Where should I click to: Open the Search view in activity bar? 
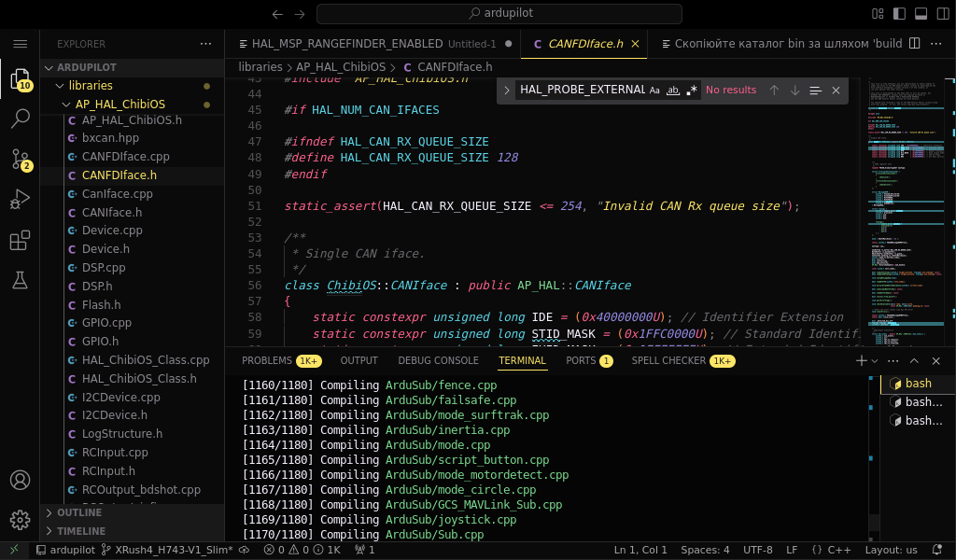tap(20, 119)
